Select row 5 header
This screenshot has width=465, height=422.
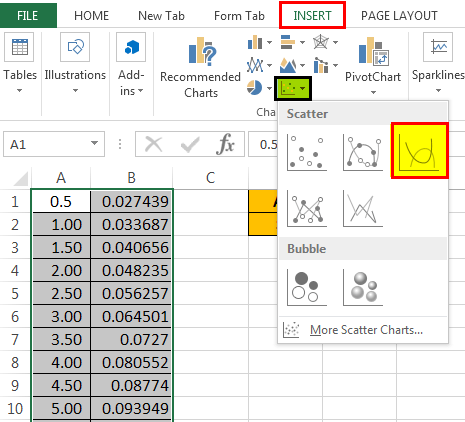click(15, 294)
